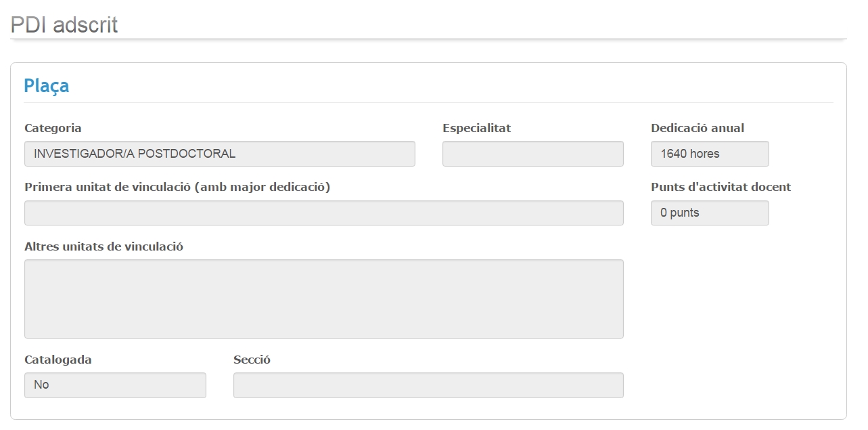Click the 'Altres unitats de vinculació' label

104,246
